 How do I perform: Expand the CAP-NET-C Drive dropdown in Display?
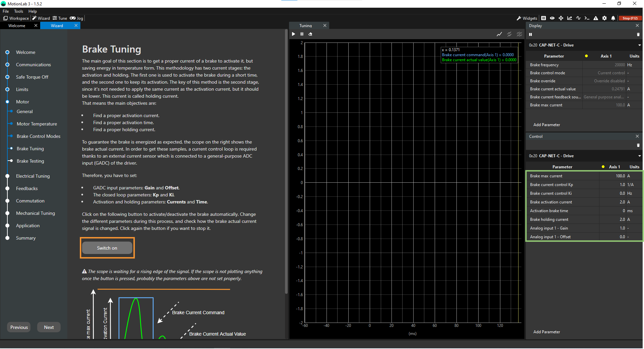(639, 45)
